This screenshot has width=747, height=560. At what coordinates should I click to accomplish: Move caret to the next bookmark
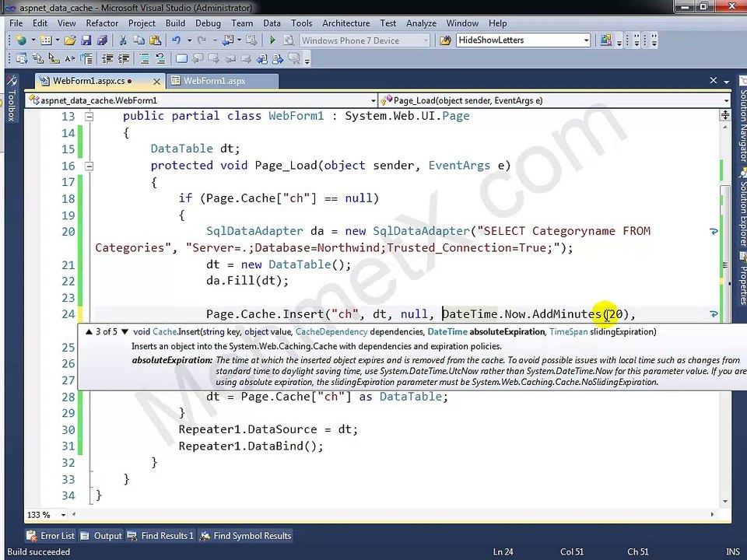214,58
